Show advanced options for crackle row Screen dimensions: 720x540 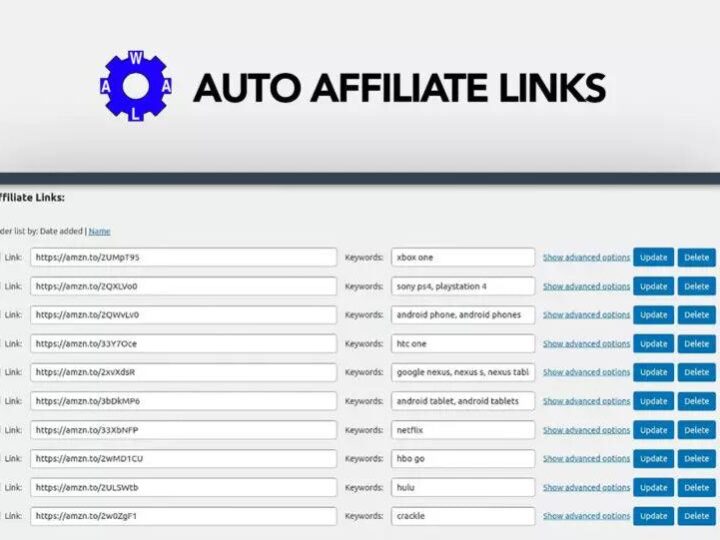click(x=586, y=516)
